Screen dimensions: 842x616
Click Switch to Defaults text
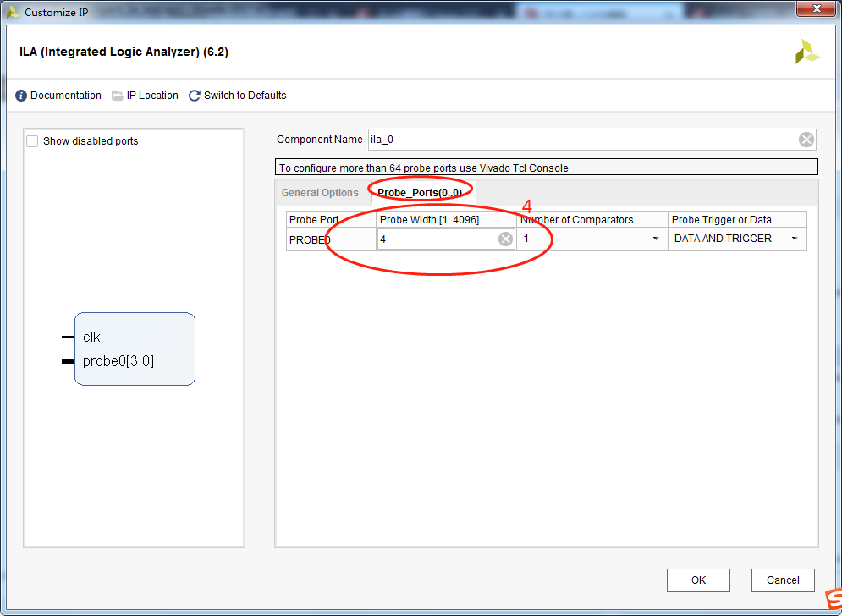[245, 96]
